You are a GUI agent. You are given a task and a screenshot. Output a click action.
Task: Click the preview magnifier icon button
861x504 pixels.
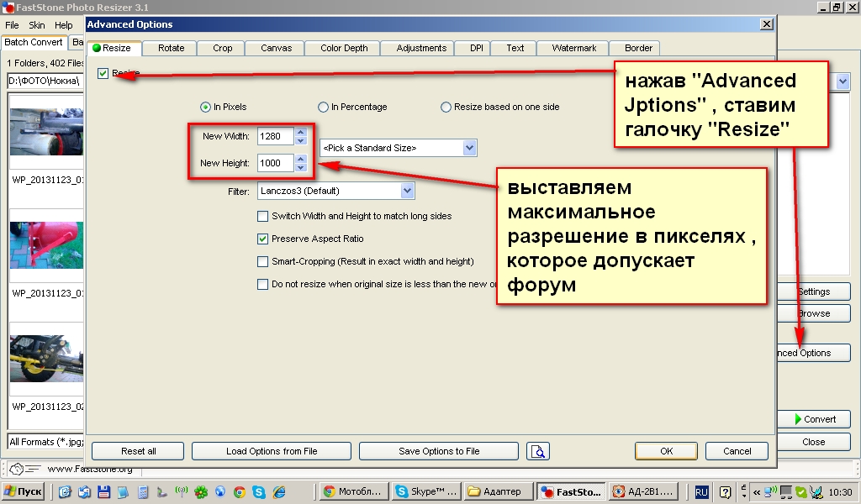pos(538,451)
